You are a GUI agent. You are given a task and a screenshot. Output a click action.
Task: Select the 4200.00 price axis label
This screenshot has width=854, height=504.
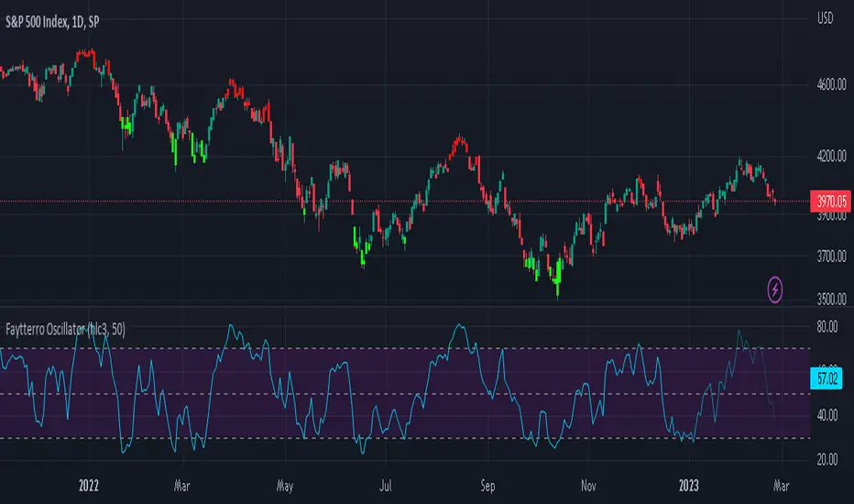831,157
